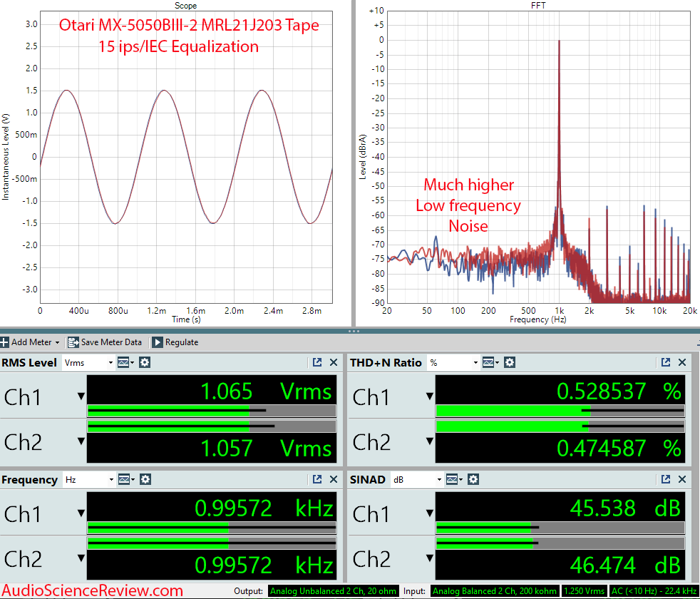Click the 0.474587 % Ch2 reading
The width and height of the screenshot is (700, 599).
pyautogui.click(x=619, y=448)
